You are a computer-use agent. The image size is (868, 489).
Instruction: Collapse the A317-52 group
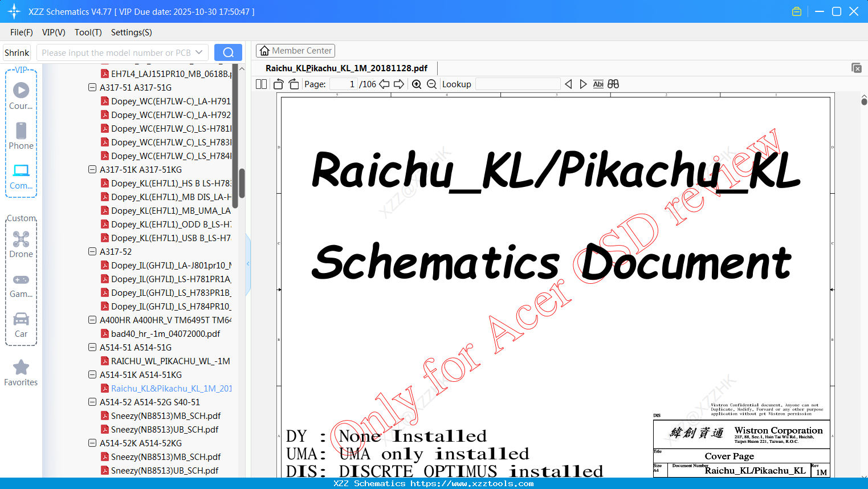point(92,252)
